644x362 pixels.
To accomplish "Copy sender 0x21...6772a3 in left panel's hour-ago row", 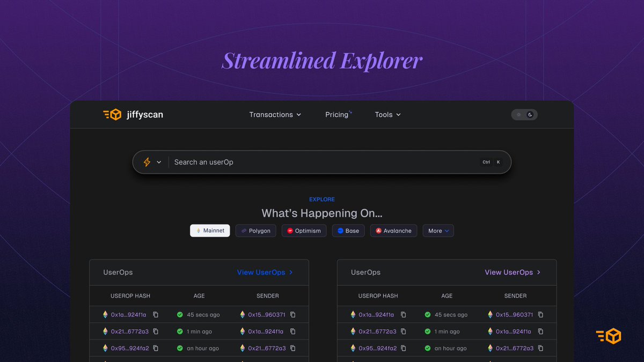I will pyautogui.click(x=293, y=348).
